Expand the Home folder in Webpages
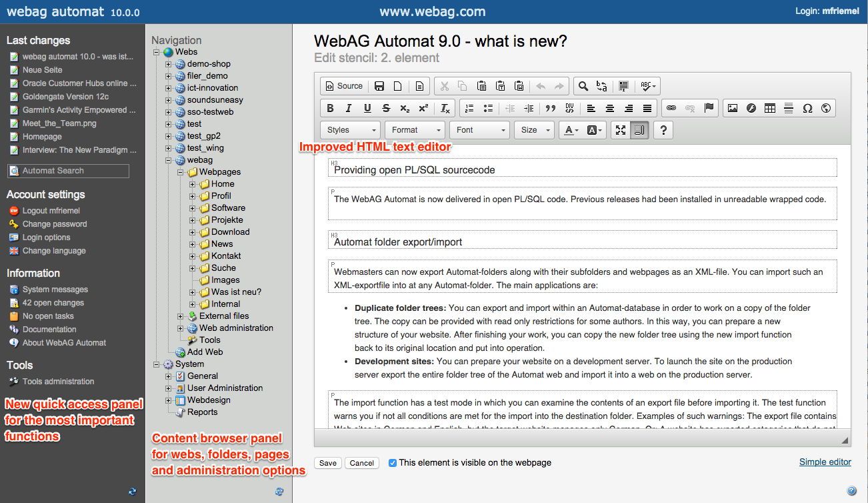 click(x=193, y=184)
